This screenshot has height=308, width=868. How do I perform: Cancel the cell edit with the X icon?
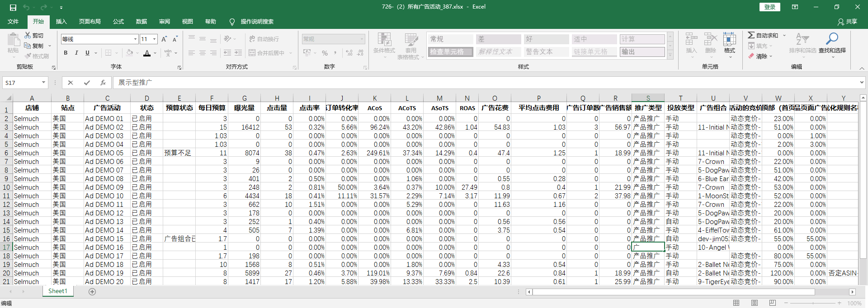point(71,83)
